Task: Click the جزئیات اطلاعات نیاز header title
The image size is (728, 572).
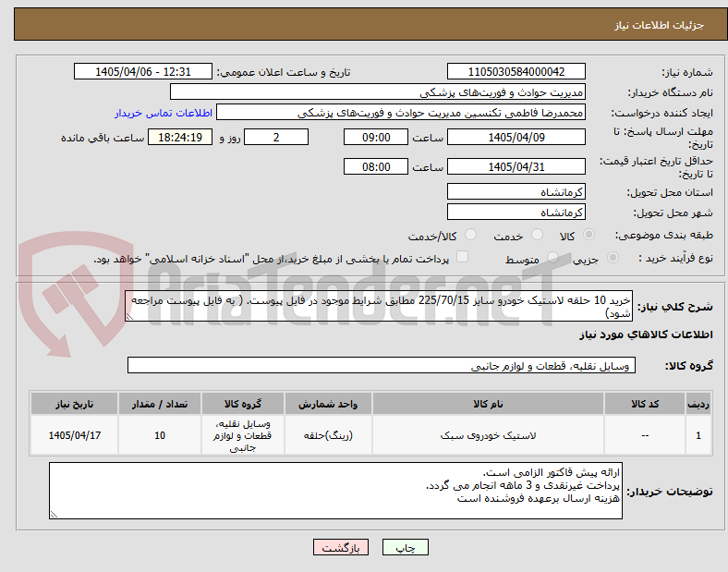Action: (x=659, y=25)
